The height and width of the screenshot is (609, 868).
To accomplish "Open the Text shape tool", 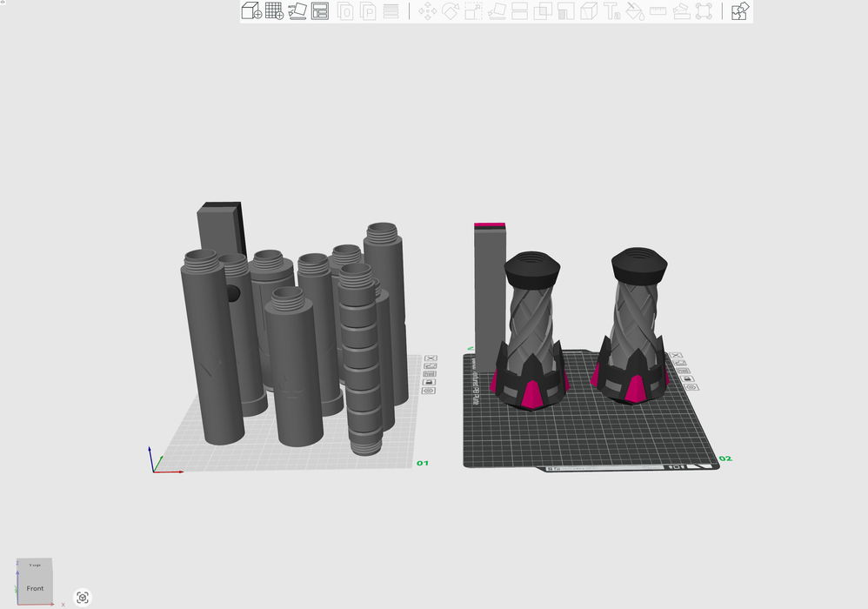I will [611, 11].
